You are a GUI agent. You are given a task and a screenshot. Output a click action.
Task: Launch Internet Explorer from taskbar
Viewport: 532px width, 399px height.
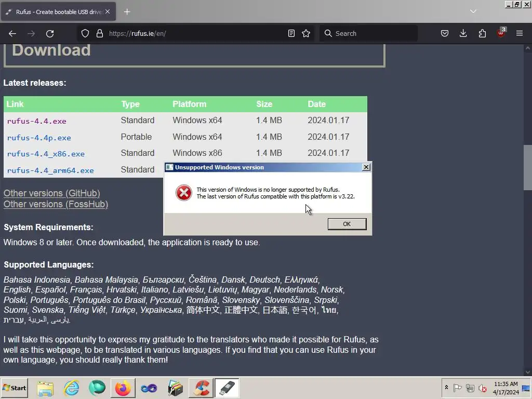coord(72,388)
